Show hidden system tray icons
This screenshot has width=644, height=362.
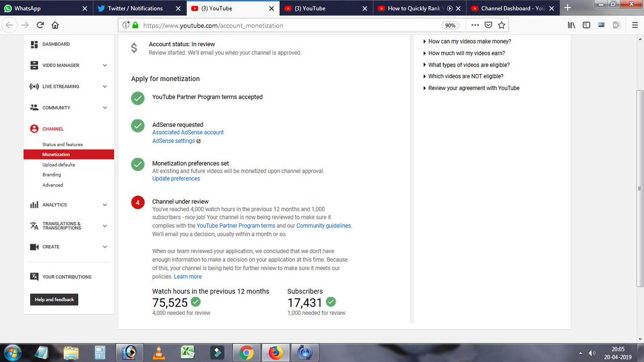point(580,353)
